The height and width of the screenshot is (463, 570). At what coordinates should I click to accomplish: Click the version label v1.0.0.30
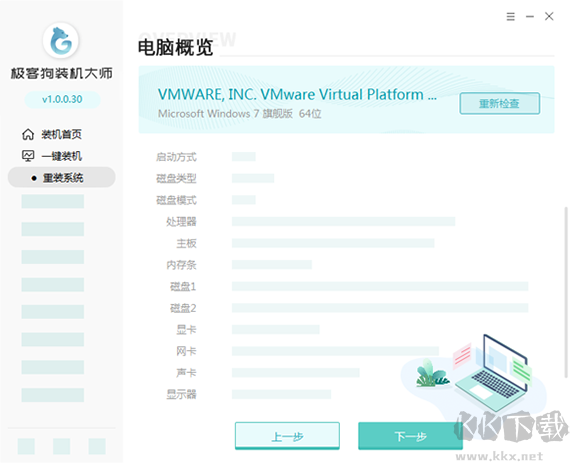point(62,99)
